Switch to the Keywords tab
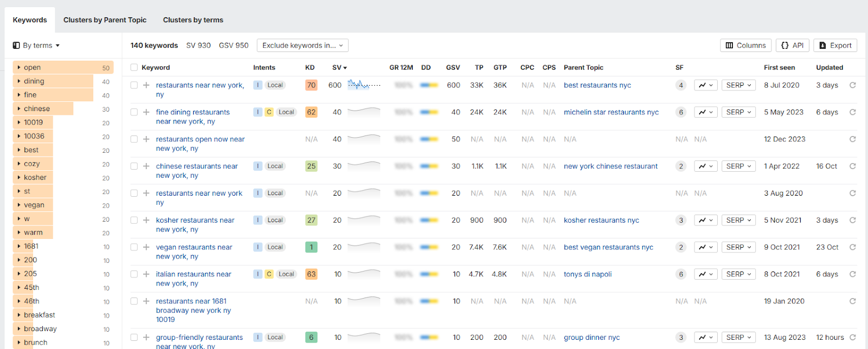868x349 pixels. tap(30, 20)
